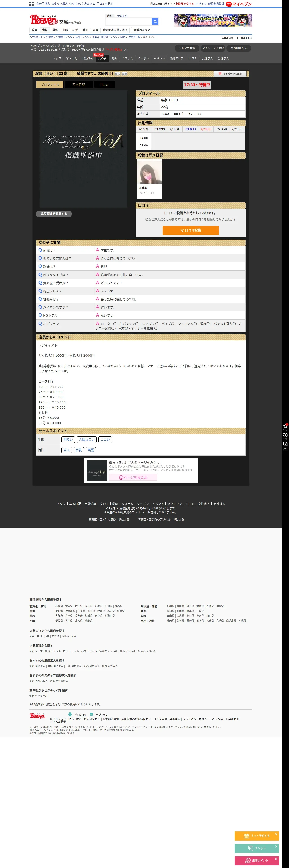Close the 来店ポイント floating banner

(x=276, y=859)
